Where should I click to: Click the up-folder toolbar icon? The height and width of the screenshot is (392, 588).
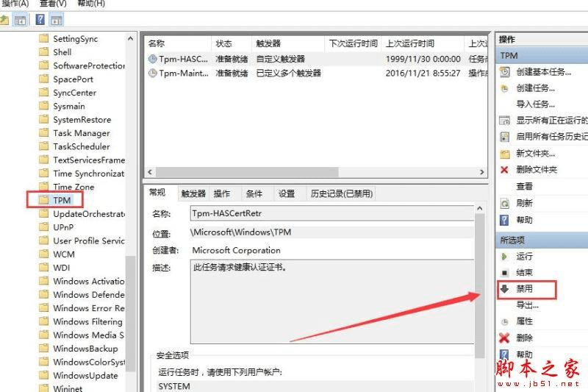click(x=4, y=20)
